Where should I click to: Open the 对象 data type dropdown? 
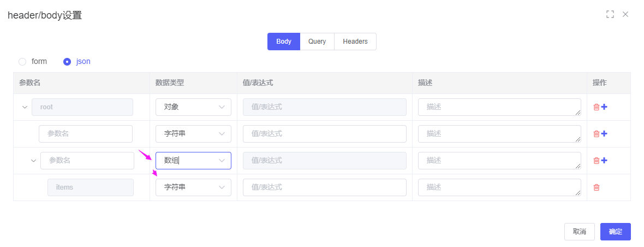click(x=193, y=107)
